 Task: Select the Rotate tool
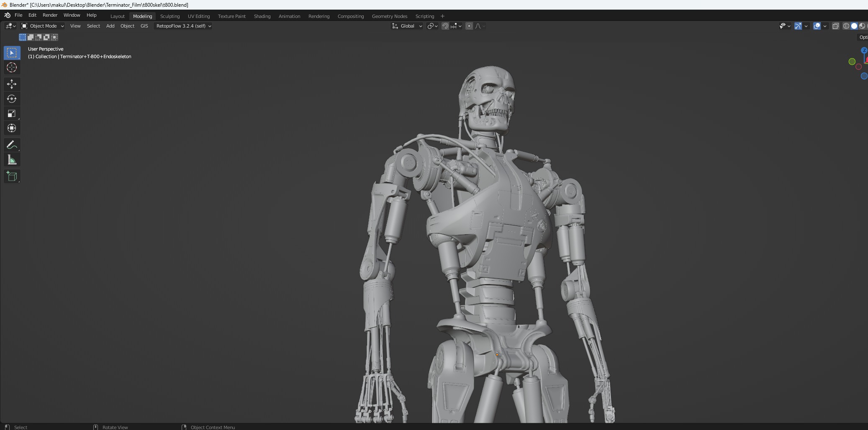pos(12,99)
